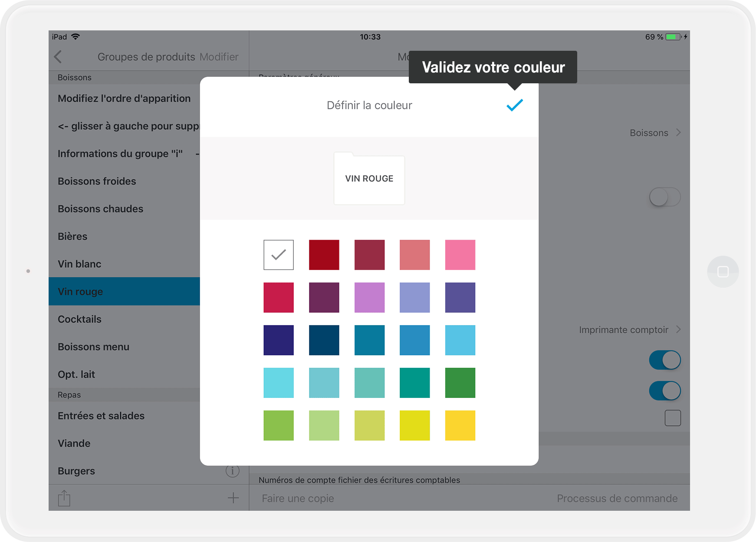
Task: Select the dark plum purple swatch
Action: pyautogui.click(x=324, y=297)
